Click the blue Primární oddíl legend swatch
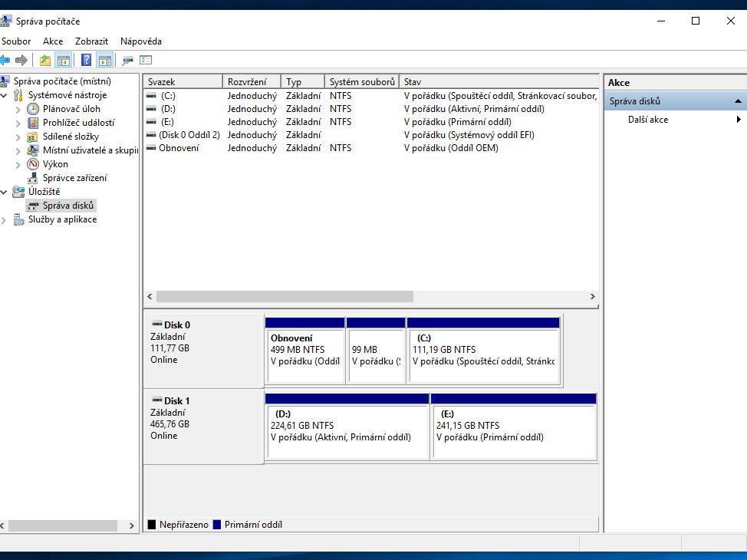Image resolution: width=747 pixels, height=560 pixels. point(216,525)
